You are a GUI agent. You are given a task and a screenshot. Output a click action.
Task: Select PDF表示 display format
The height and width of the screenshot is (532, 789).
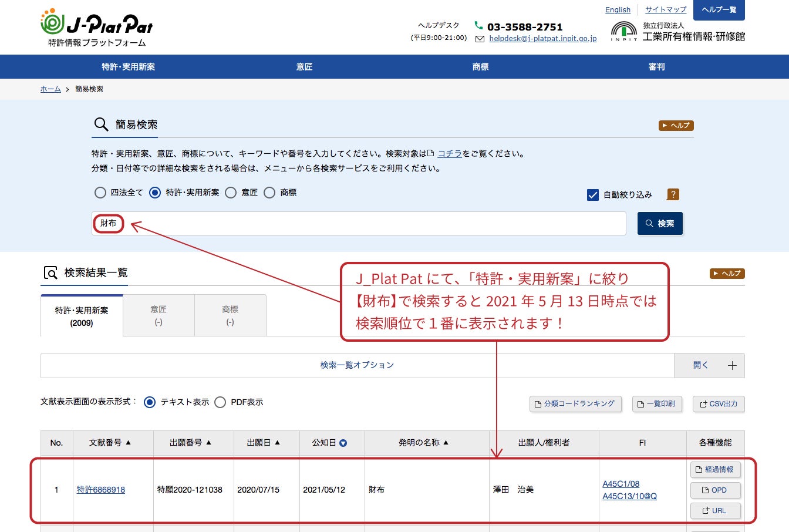220,402
